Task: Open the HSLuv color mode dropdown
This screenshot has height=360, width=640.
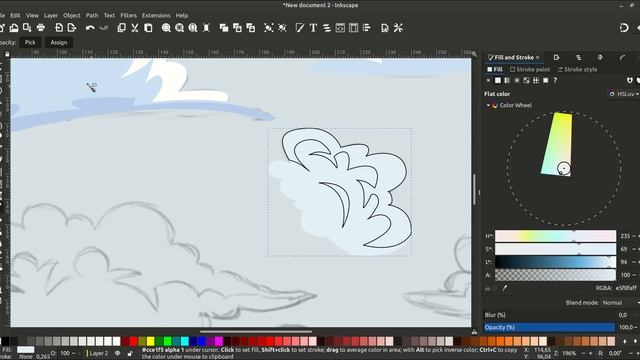Action: pyautogui.click(x=624, y=94)
